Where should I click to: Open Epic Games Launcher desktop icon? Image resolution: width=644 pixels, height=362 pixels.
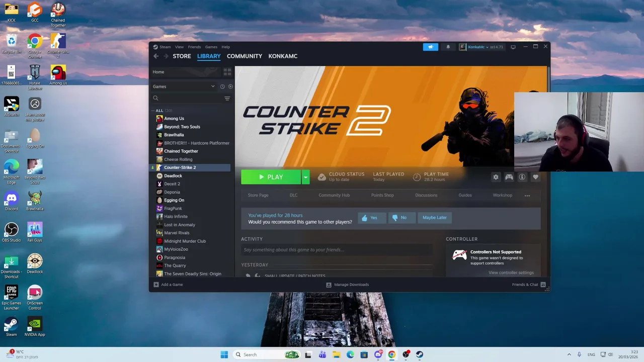(x=11, y=298)
